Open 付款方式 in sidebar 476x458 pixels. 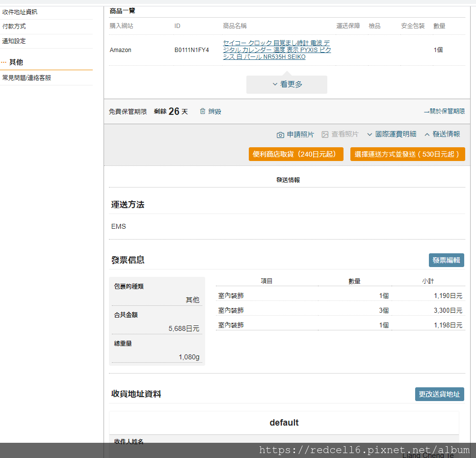(x=14, y=27)
